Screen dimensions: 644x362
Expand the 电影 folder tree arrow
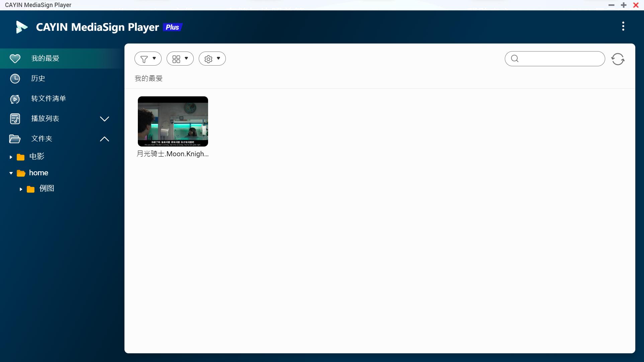(11, 157)
